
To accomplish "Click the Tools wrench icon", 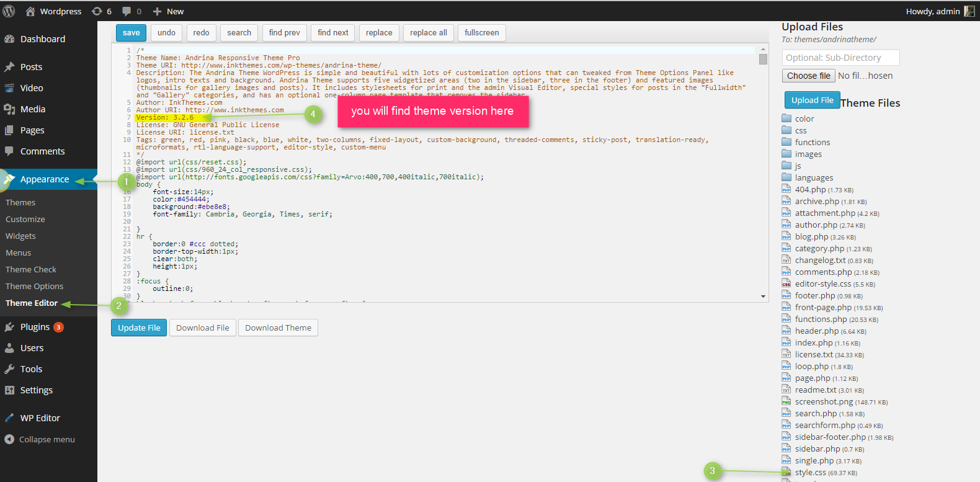I will [9, 369].
